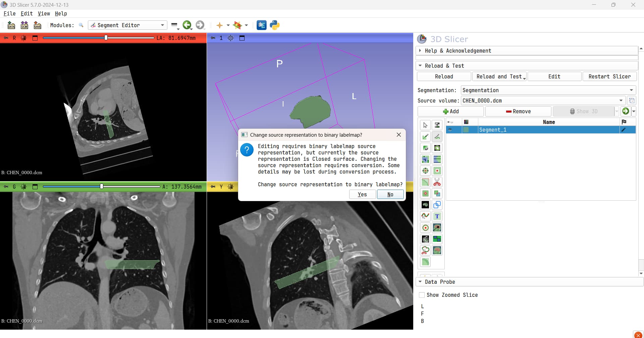Open the View menu
Screen dimensions: 644x338
[x=44, y=14]
